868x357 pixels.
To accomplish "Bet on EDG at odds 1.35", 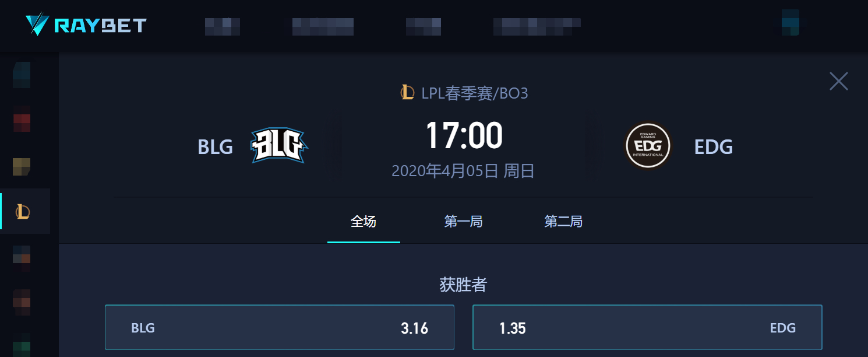I will (647, 327).
